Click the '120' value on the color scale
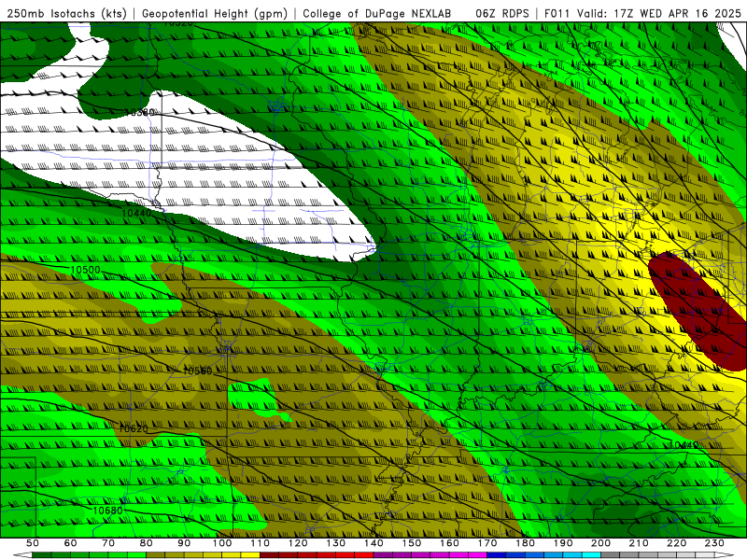Image resolution: width=747 pixels, height=560 pixels. 298,543
